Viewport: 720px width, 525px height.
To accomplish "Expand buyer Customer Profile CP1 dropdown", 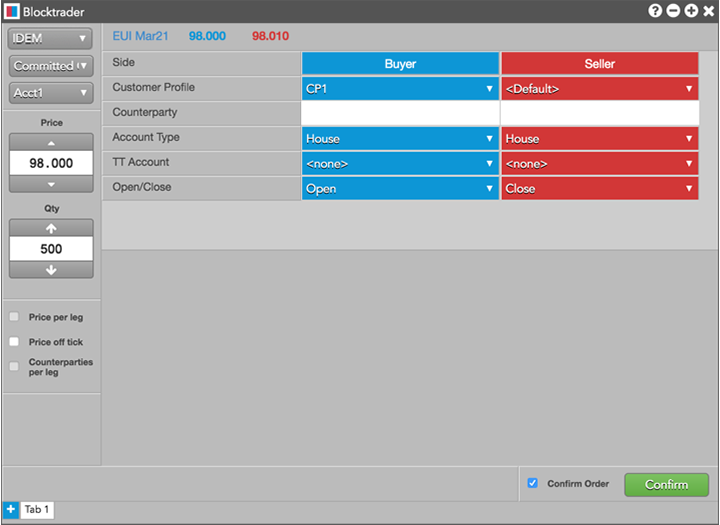I will (x=400, y=89).
